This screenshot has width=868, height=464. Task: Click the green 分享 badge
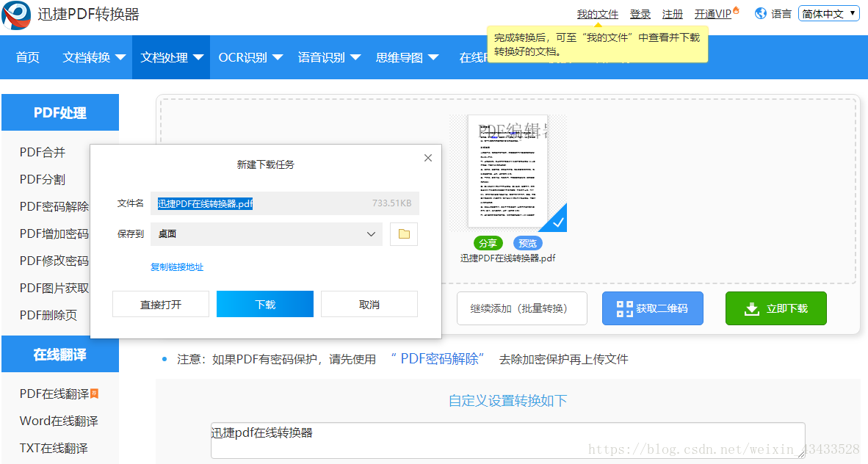pyautogui.click(x=488, y=243)
